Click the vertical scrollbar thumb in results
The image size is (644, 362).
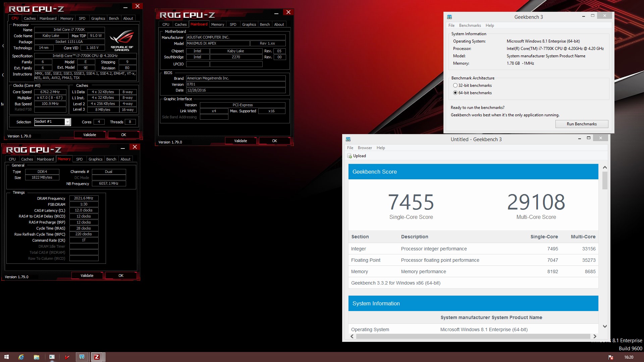pos(605,181)
